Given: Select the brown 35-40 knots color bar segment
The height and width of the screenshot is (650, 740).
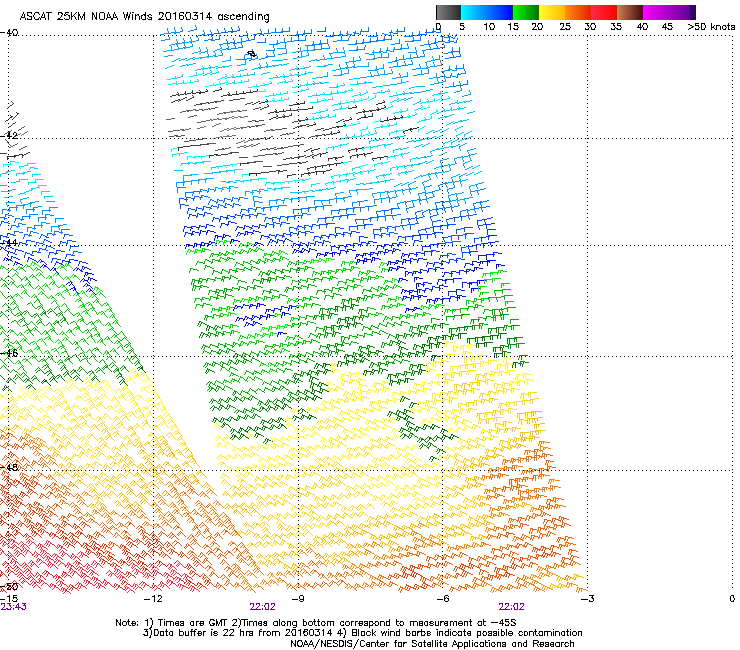Looking at the screenshot, I should pos(630,12).
